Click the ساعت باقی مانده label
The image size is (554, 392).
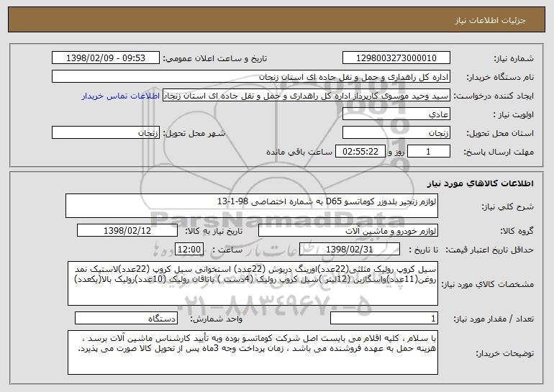click(299, 152)
